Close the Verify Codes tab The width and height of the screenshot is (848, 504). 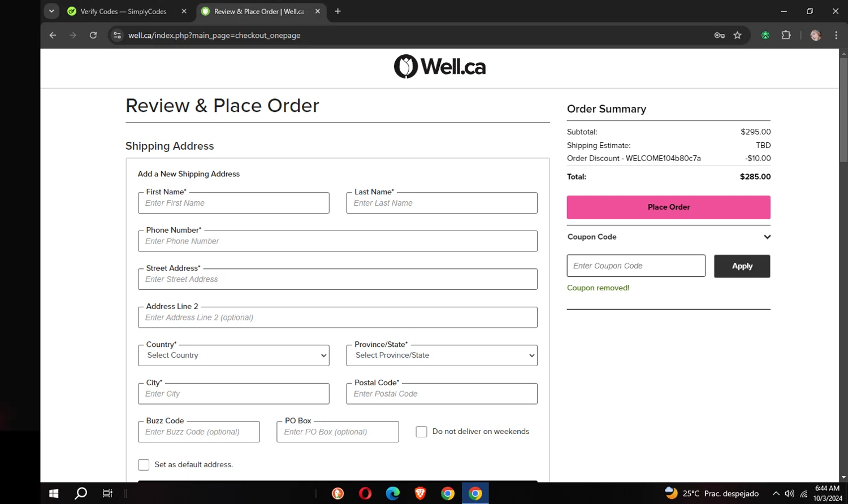click(x=184, y=11)
